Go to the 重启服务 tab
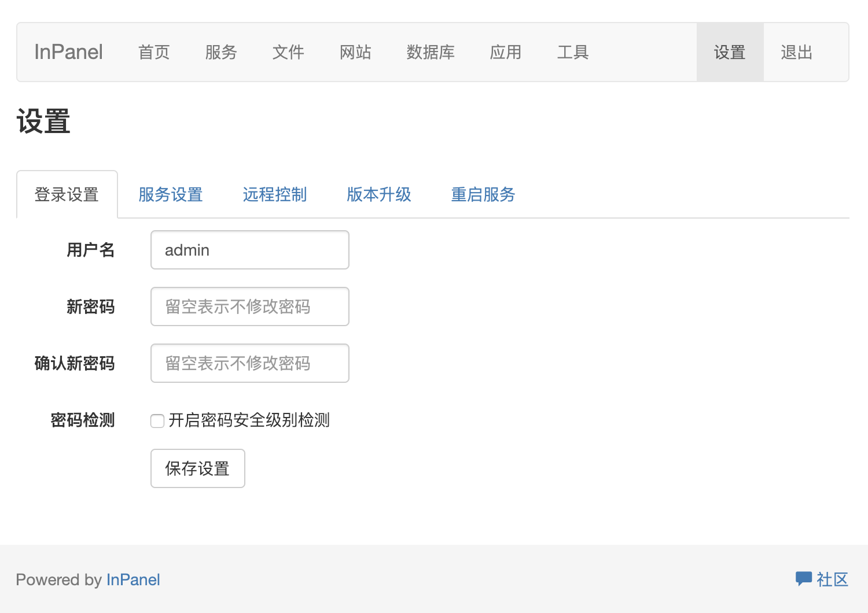 pos(483,195)
